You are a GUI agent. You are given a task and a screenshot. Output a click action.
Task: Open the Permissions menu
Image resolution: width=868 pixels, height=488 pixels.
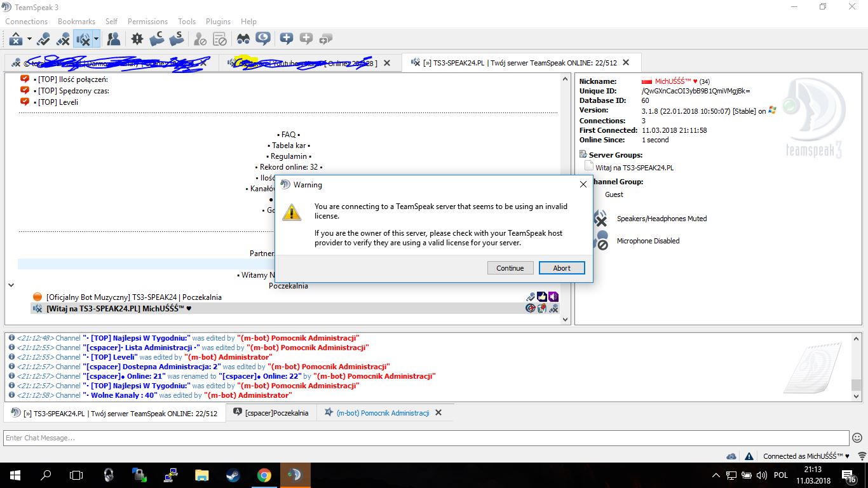click(x=147, y=21)
